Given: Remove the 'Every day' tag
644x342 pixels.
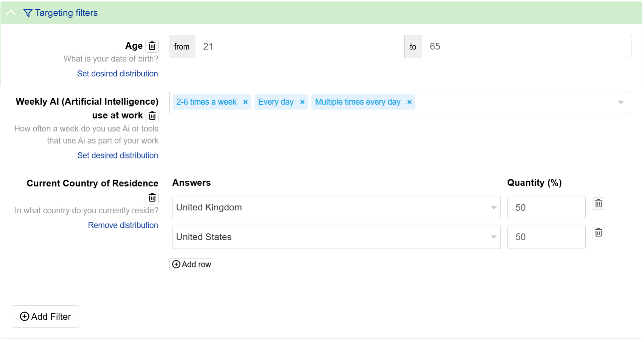Looking at the screenshot, I should [302, 102].
